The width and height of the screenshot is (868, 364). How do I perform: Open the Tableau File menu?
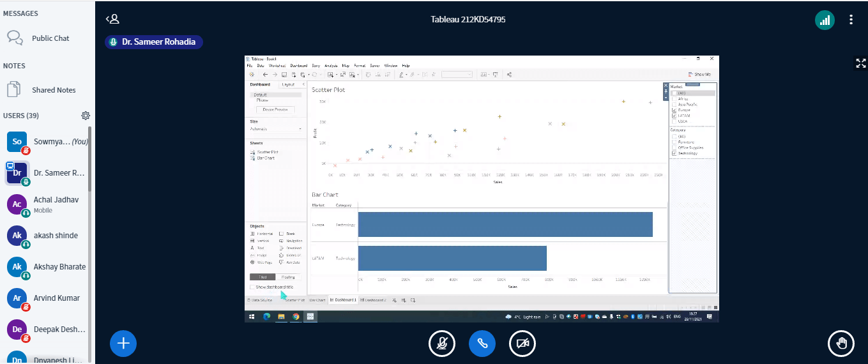pyautogui.click(x=250, y=66)
